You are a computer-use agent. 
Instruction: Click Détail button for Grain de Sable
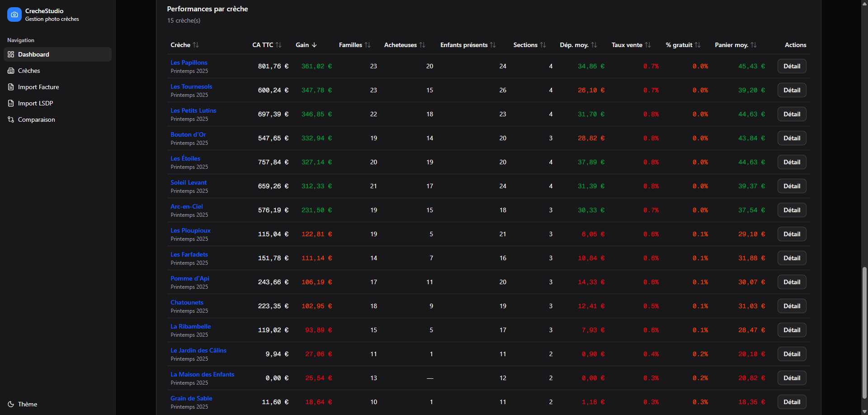(792, 402)
